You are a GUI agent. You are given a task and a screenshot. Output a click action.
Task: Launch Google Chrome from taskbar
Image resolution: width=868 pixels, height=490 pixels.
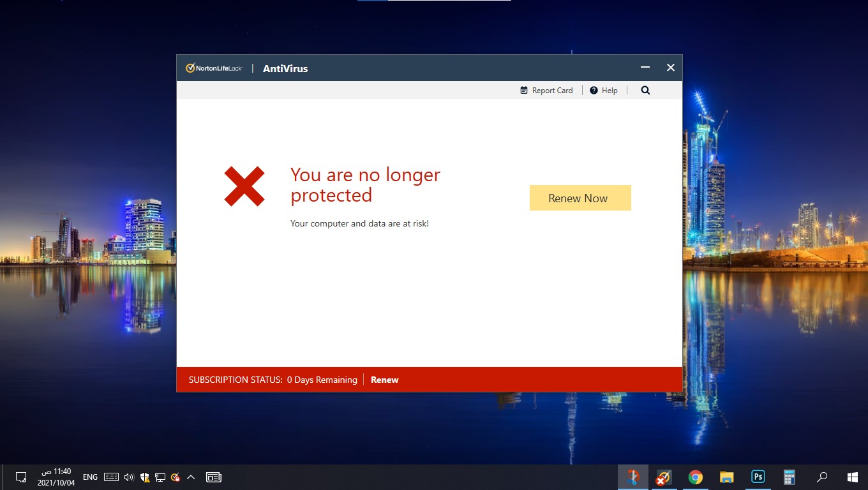696,477
